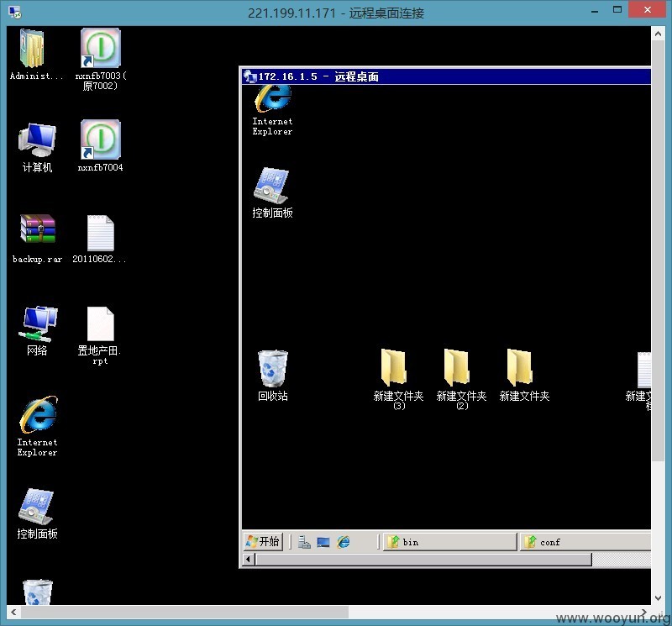Image resolution: width=672 pixels, height=626 pixels.
Task: Click the 172.16.1.5 remote desktop title icon
Action: click(249, 76)
